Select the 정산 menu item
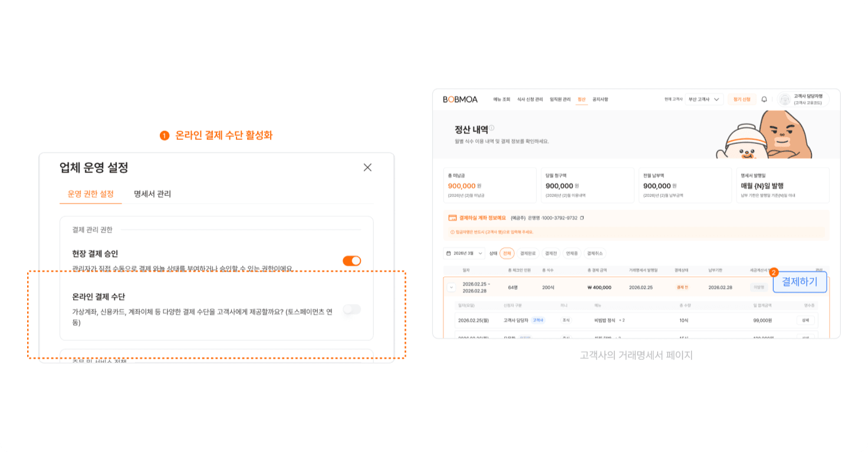The height and width of the screenshot is (453, 868). 581,99
